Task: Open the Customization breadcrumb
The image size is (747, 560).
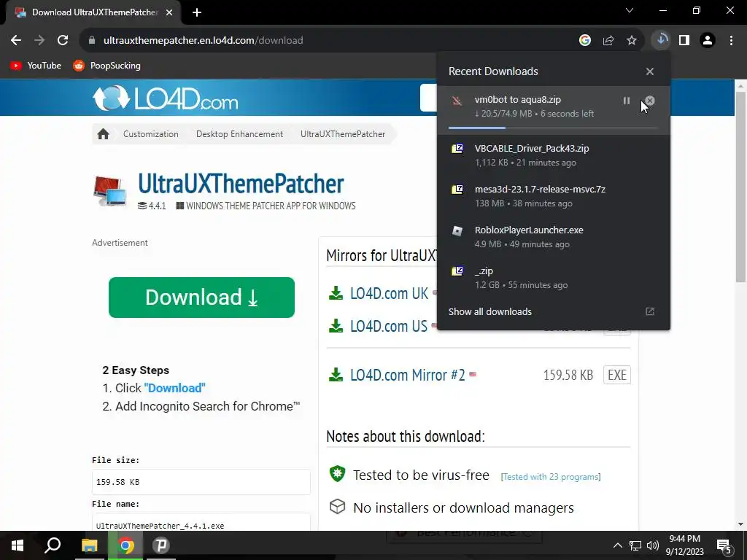Action: (x=150, y=134)
